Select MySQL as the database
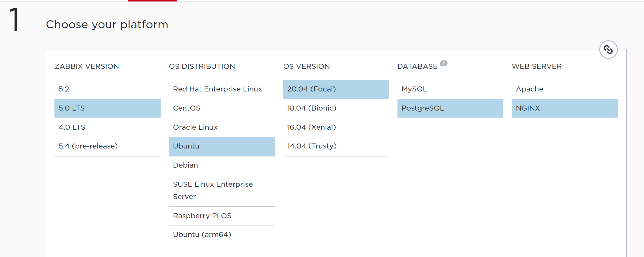644x257 pixels. click(450, 89)
